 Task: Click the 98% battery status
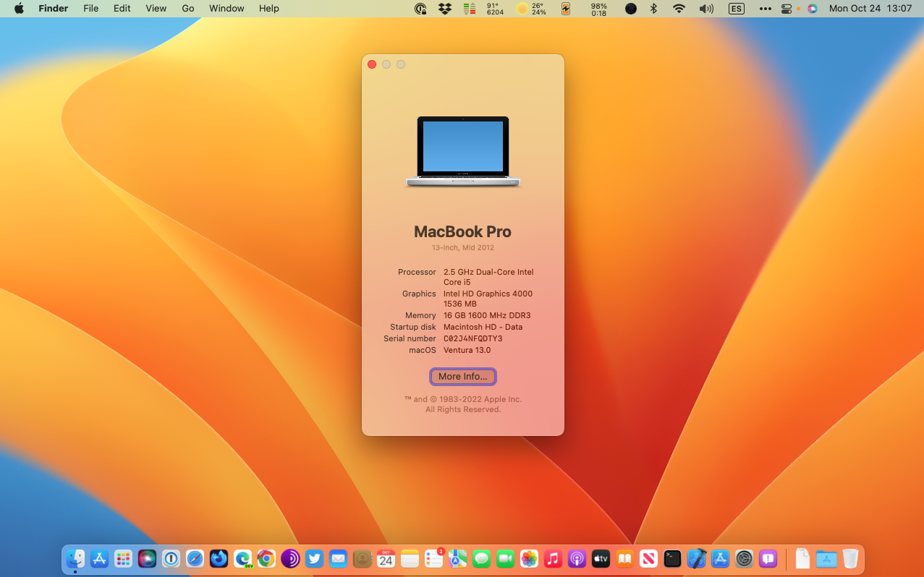pos(598,9)
